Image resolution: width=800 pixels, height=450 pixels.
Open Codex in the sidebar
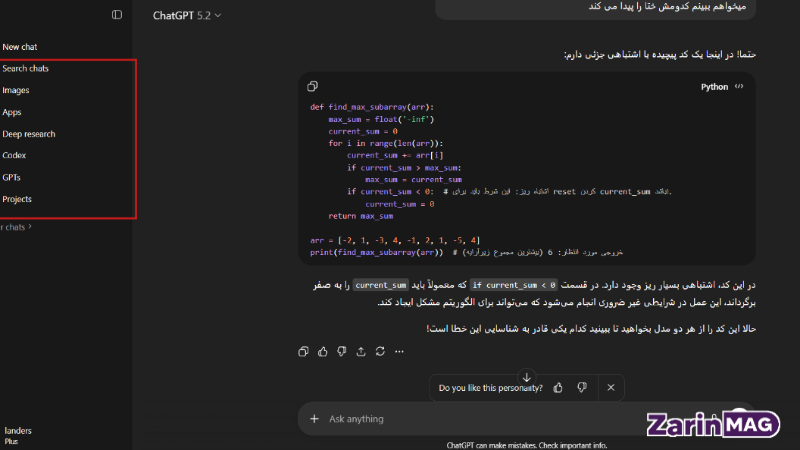[14, 155]
